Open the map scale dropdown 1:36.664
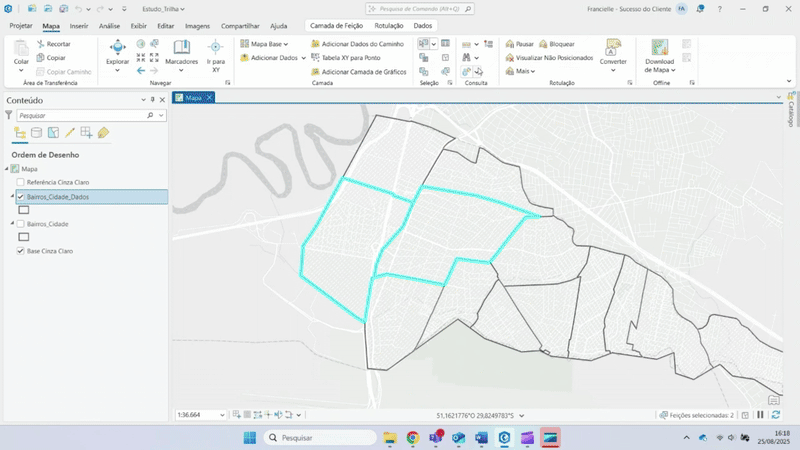 point(222,414)
